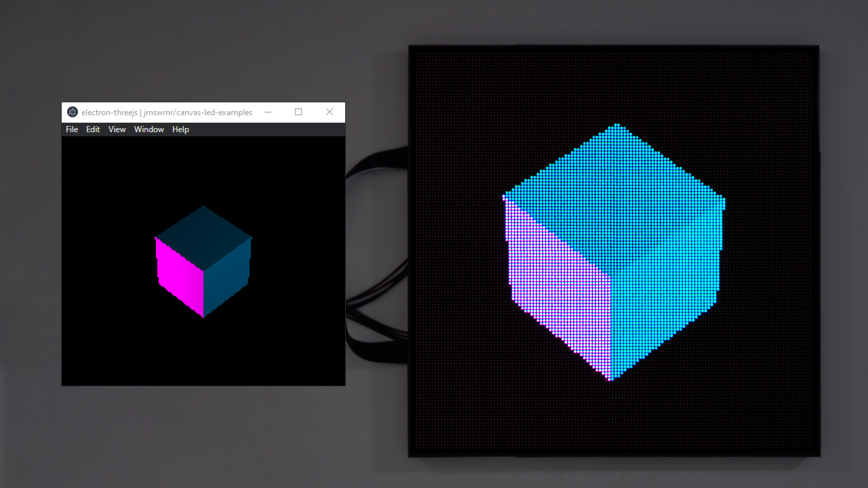
Task: Open the View menu
Action: 117,130
